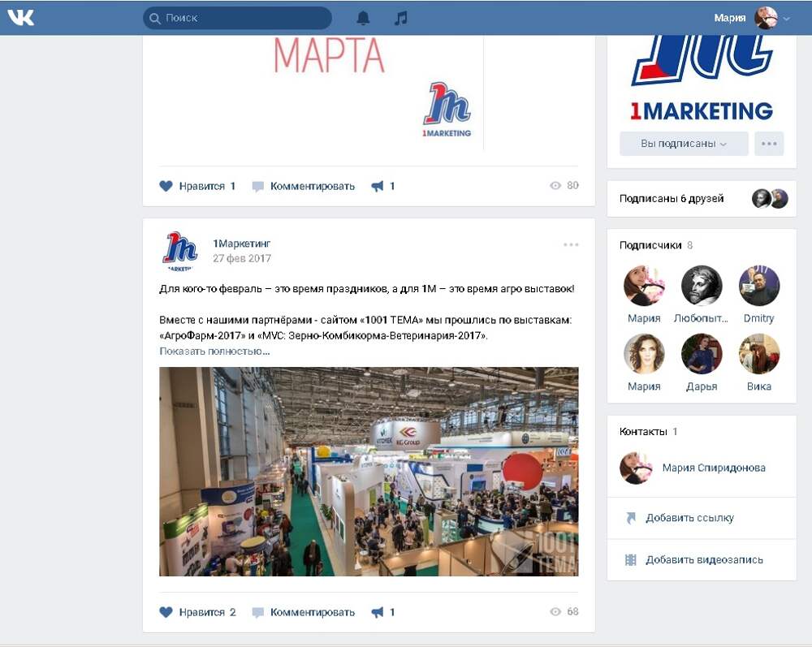Open the notifications bell icon

pyautogui.click(x=363, y=18)
